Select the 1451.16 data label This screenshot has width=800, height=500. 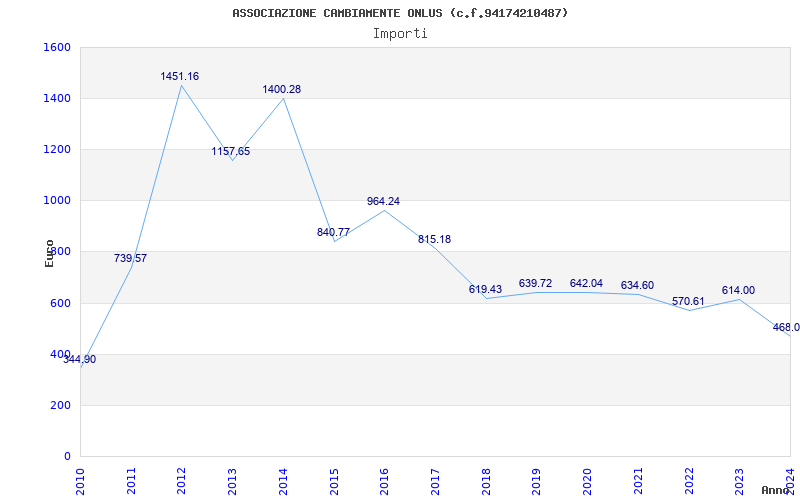180,77
